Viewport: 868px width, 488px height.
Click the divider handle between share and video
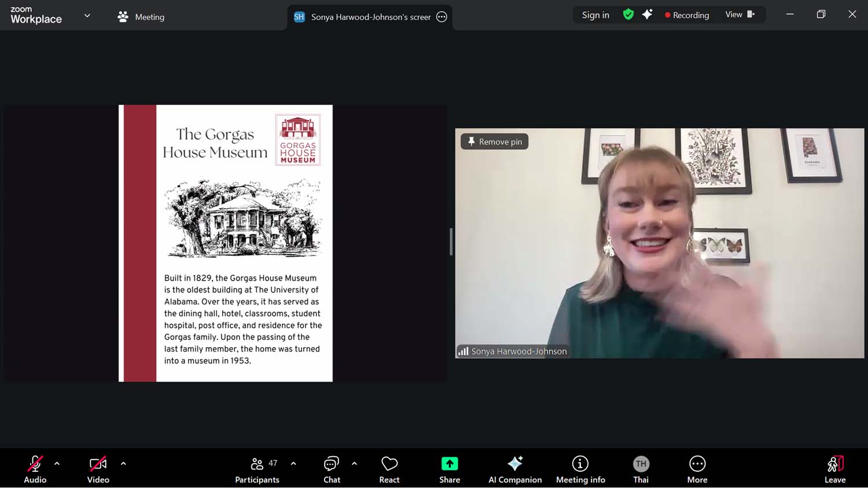451,242
